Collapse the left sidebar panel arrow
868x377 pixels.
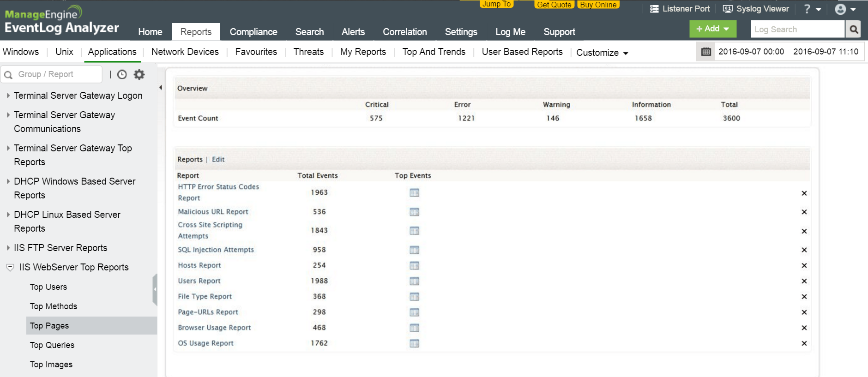(x=160, y=88)
